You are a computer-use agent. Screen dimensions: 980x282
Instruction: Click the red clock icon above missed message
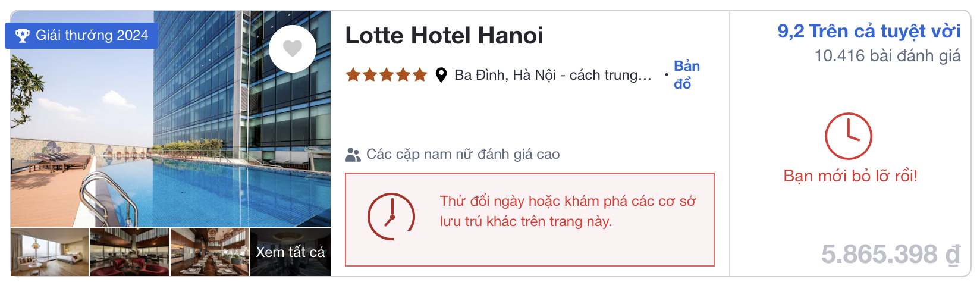point(848,136)
